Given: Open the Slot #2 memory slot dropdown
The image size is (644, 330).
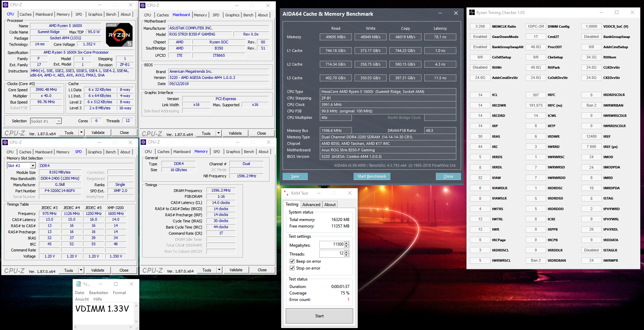Looking at the screenshot, I should pyautogui.click(x=33, y=166).
